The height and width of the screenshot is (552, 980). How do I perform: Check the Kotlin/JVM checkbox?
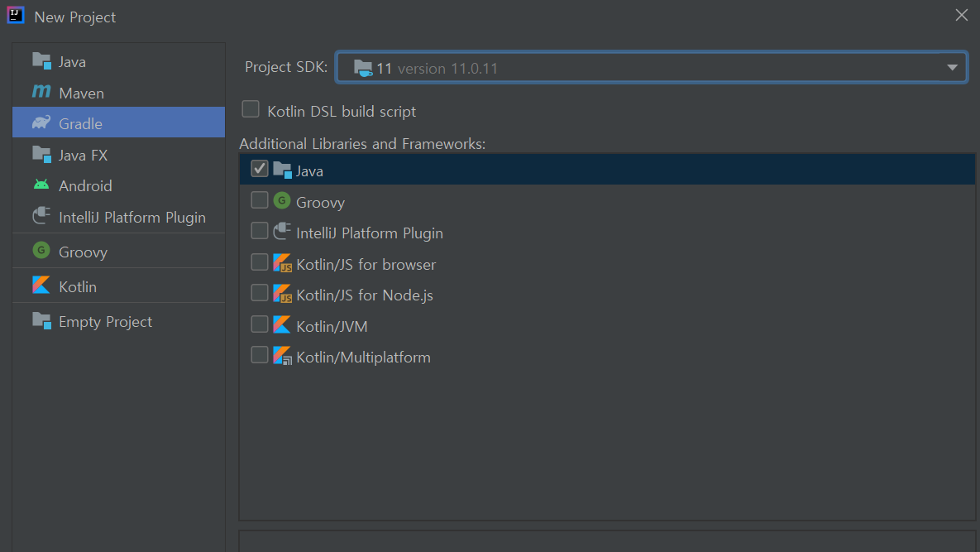(x=260, y=324)
